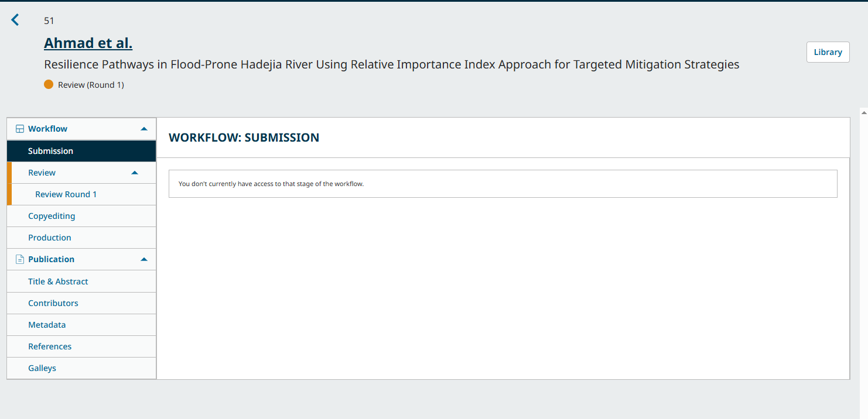
Task: Open Title & Abstract section
Action: click(x=58, y=281)
